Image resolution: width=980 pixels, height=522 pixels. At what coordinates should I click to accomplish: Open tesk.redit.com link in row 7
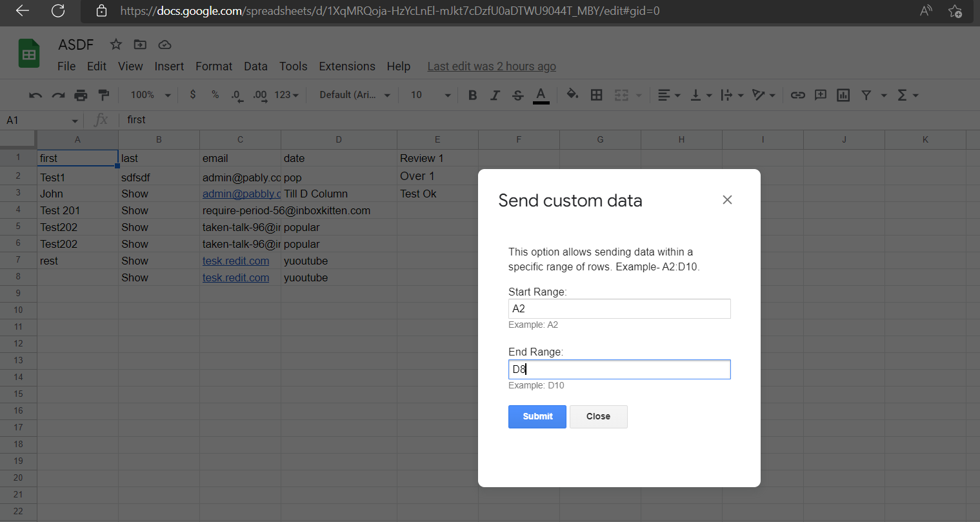point(235,261)
